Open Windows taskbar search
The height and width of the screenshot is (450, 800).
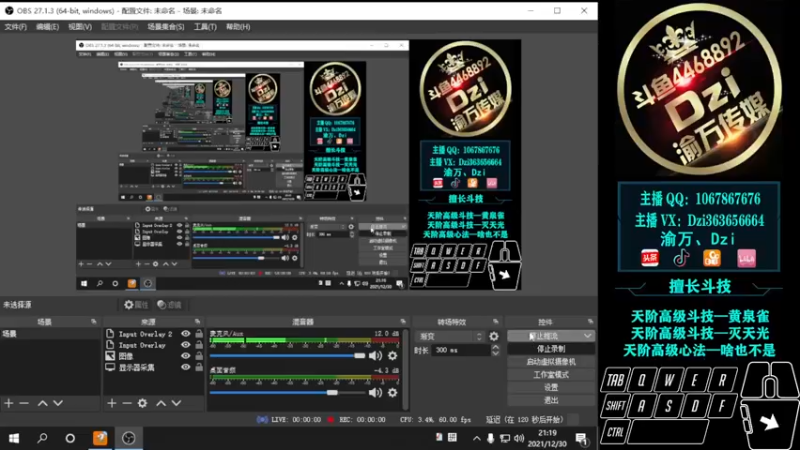(x=42, y=438)
